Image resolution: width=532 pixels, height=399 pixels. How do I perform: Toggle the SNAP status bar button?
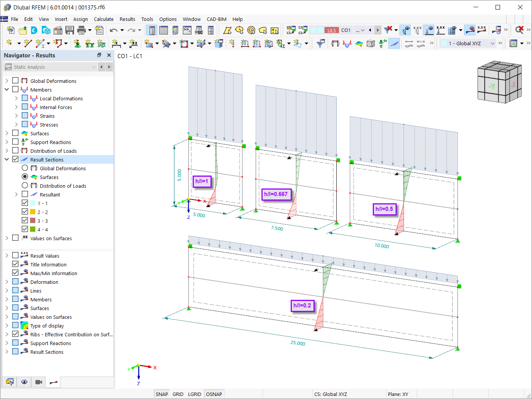[x=162, y=394]
